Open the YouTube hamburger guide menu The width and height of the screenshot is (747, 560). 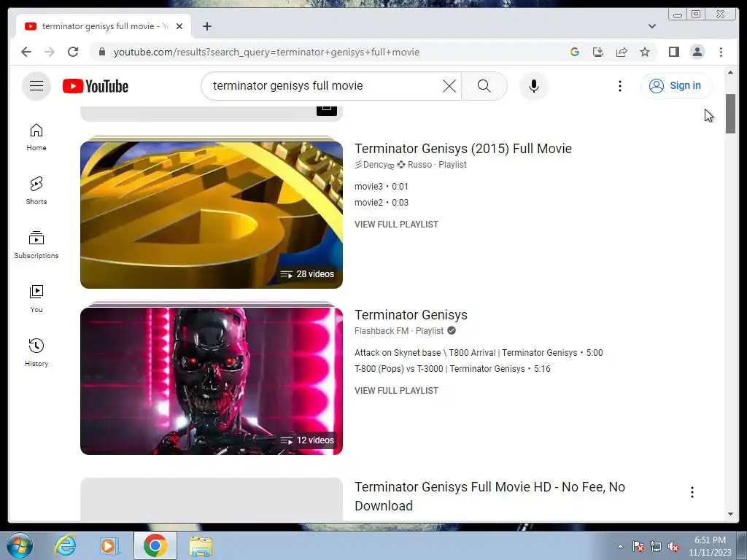click(36, 86)
